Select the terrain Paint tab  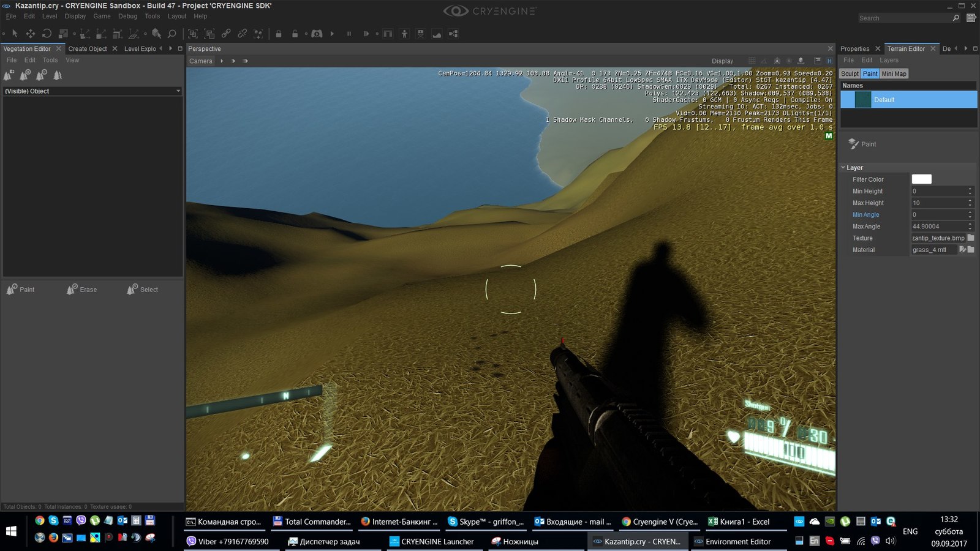[x=870, y=73]
